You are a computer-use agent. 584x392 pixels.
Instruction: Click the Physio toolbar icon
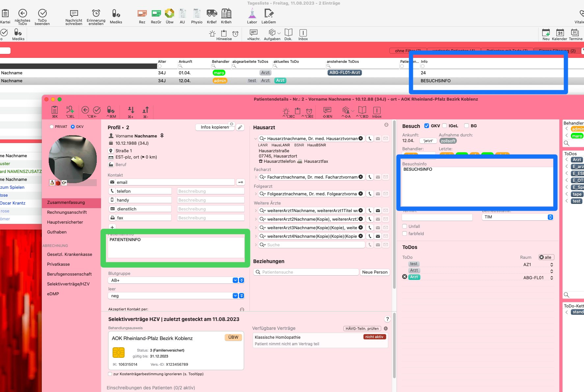tap(197, 13)
